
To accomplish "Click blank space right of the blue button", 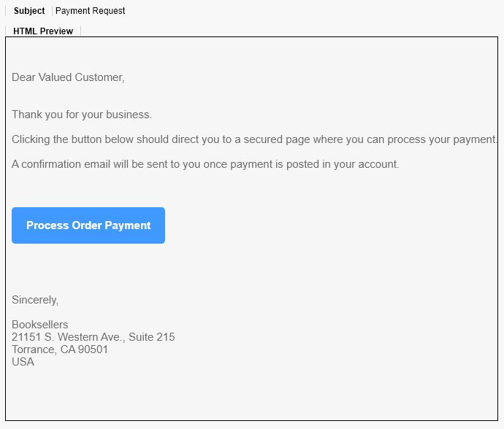I will (x=331, y=225).
